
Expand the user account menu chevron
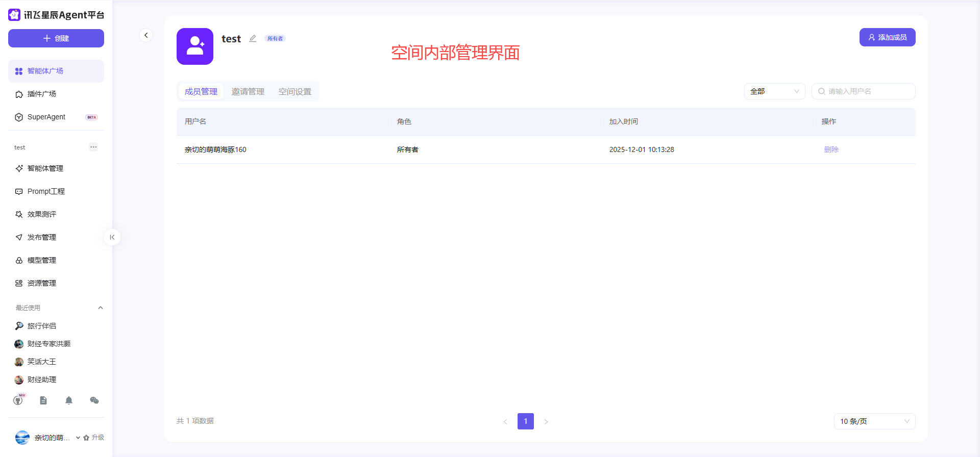[78, 438]
